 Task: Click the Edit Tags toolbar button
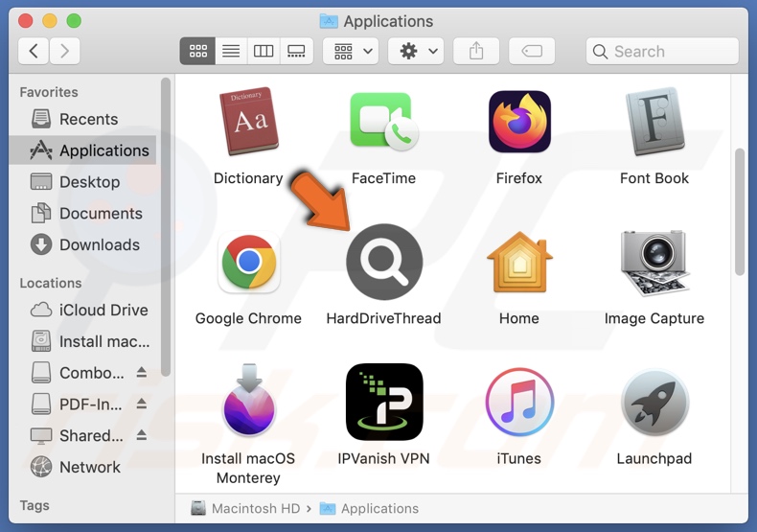pyautogui.click(x=532, y=51)
